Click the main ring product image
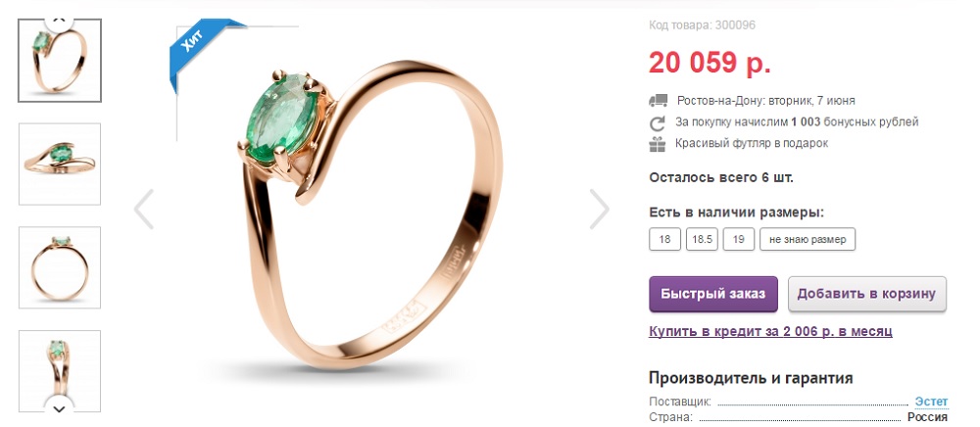 (372, 213)
